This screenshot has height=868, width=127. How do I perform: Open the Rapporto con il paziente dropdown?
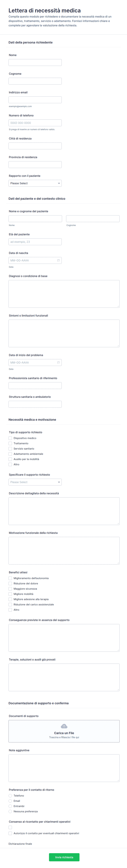point(35,183)
